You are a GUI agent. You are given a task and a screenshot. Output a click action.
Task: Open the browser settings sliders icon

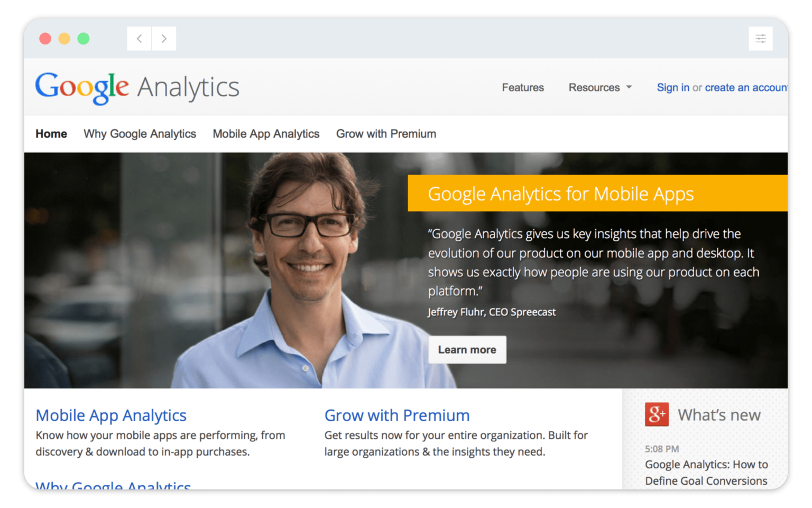click(761, 39)
